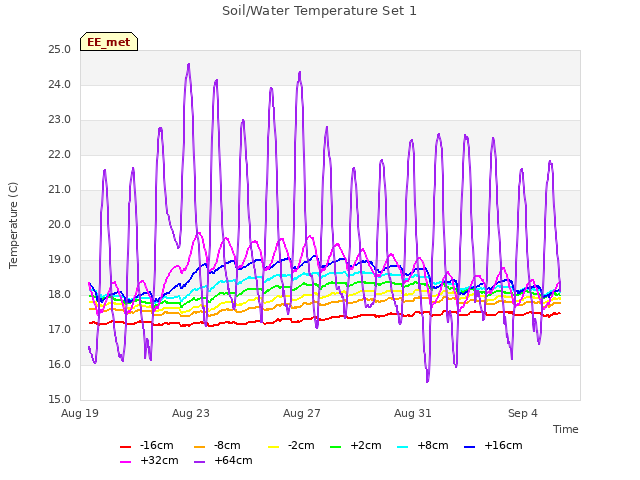
Task: Click the orange -8cm legend swatch
Action: click(x=199, y=447)
